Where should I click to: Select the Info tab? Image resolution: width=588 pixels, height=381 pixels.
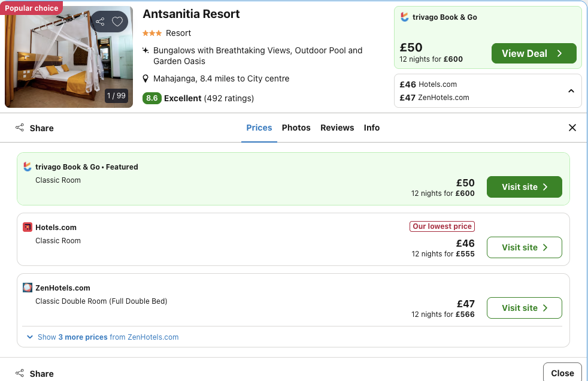click(371, 128)
